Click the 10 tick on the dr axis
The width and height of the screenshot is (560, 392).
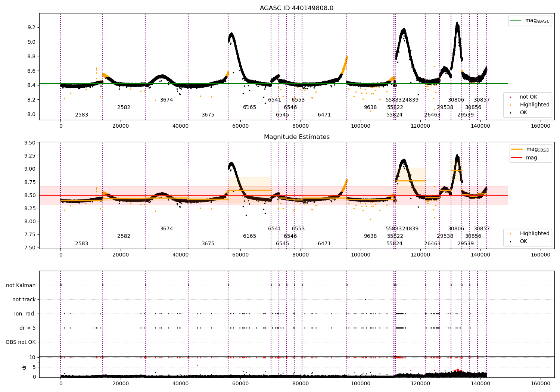coord(32,358)
